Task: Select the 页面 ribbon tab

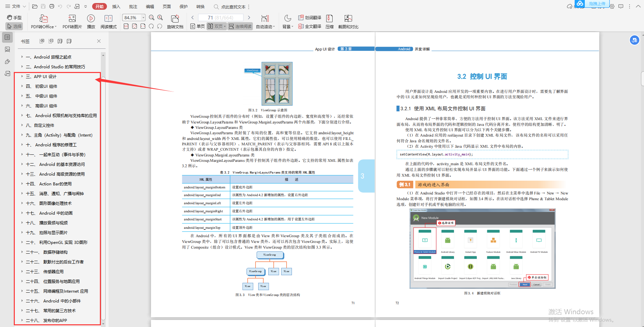Action: [x=166, y=6]
